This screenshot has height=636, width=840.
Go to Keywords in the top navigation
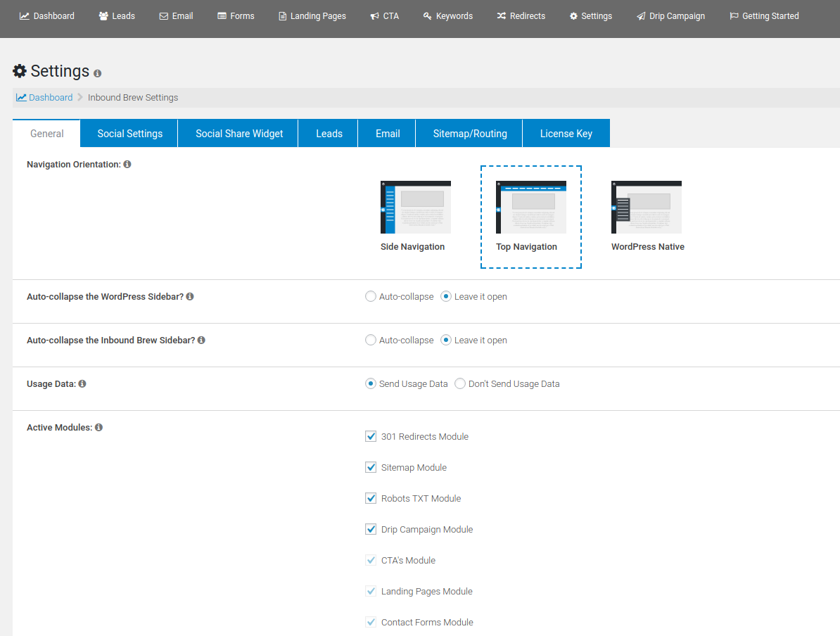point(447,15)
